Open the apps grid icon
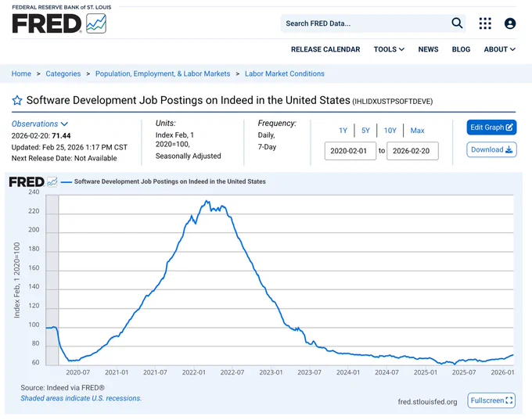The width and height of the screenshot is (532, 420). click(485, 23)
